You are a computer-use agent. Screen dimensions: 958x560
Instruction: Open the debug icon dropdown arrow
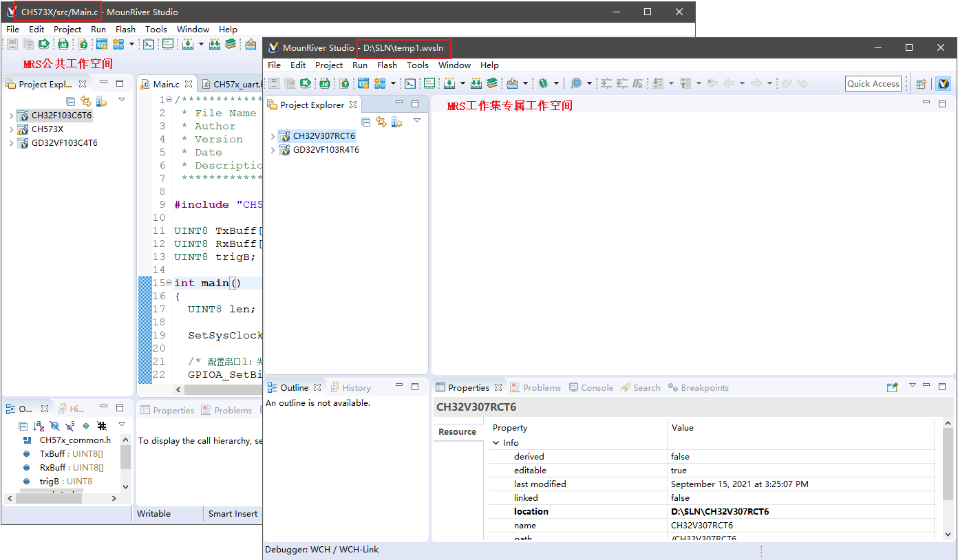point(556,83)
